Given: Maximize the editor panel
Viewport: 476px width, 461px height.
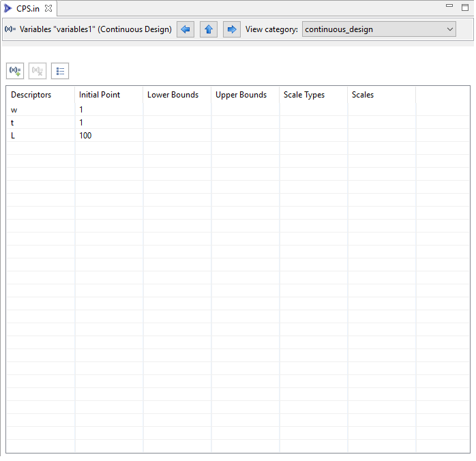Looking at the screenshot, I should [x=465, y=8].
